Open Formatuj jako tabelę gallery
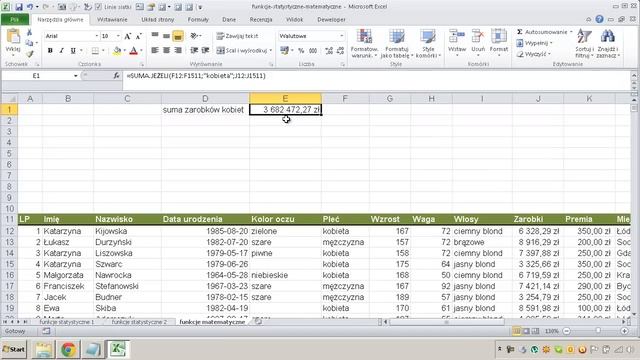Image resolution: width=640 pixels, height=360 pixels. pos(397,43)
